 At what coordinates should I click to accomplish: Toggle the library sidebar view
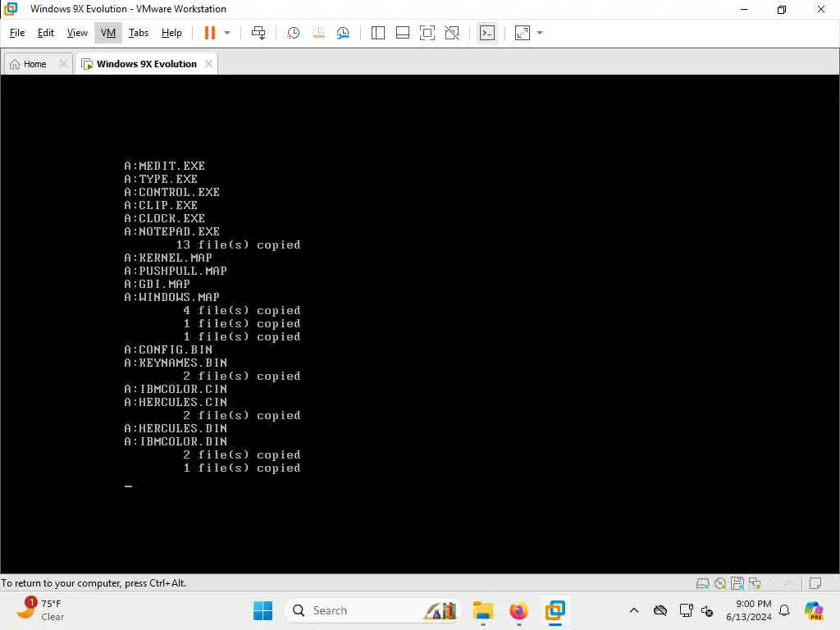[377, 33]
